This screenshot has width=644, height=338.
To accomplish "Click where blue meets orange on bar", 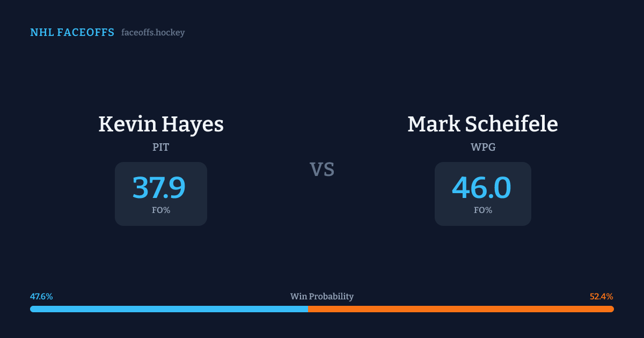I will 308,309.
